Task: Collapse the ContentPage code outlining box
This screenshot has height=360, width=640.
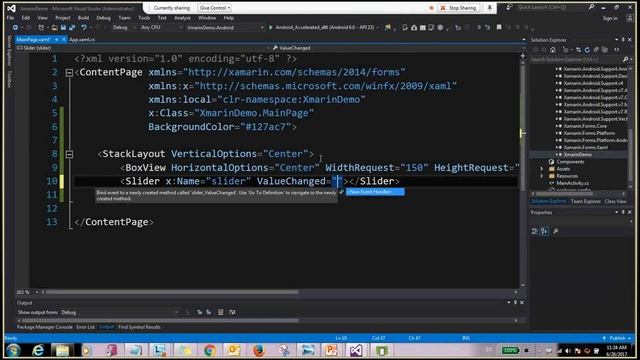Action: [69, 73]
